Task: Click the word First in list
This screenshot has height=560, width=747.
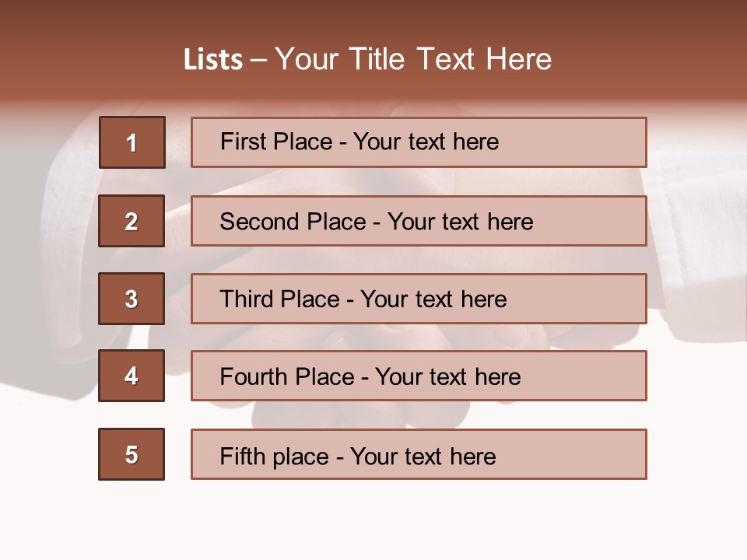Action: point(241,142)
